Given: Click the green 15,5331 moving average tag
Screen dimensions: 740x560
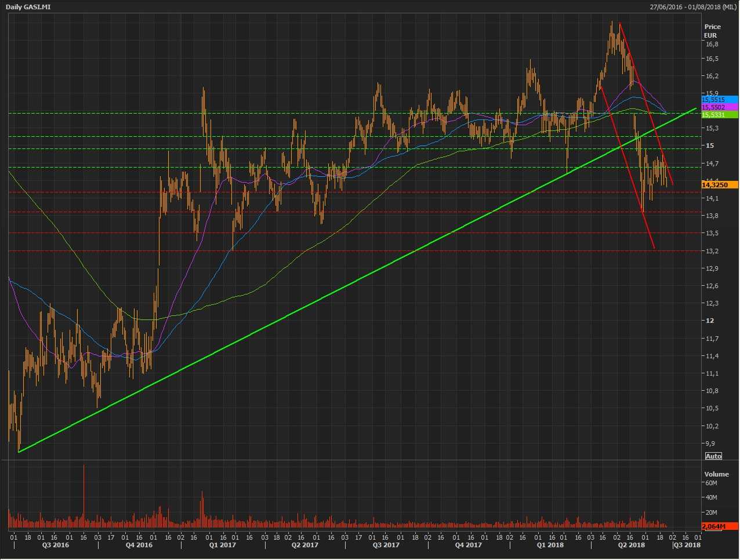Looking at the screenshot, I should coord(719,115).
